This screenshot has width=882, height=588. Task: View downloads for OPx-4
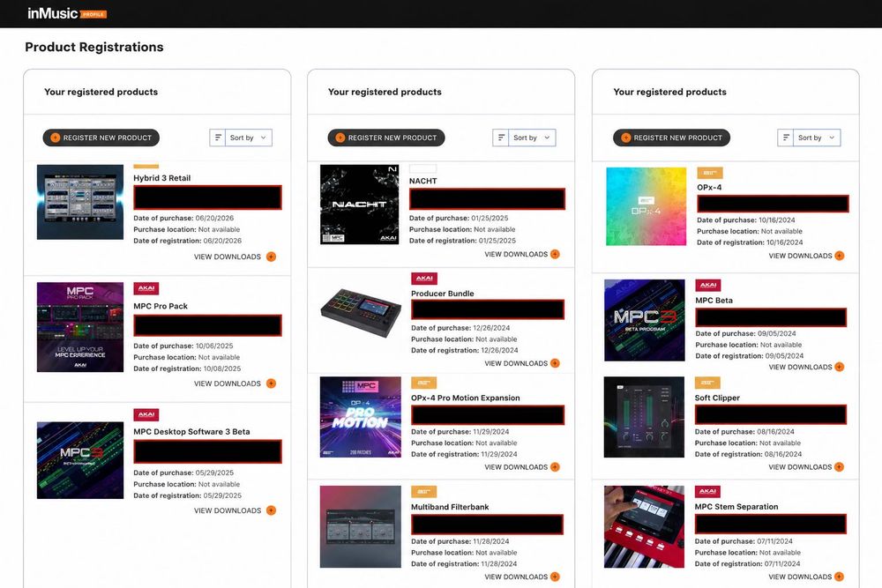[806, 256]
